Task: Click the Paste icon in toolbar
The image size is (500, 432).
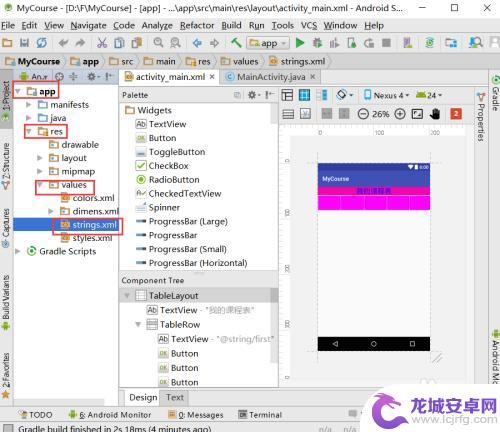Action: (x=137, y=43)
